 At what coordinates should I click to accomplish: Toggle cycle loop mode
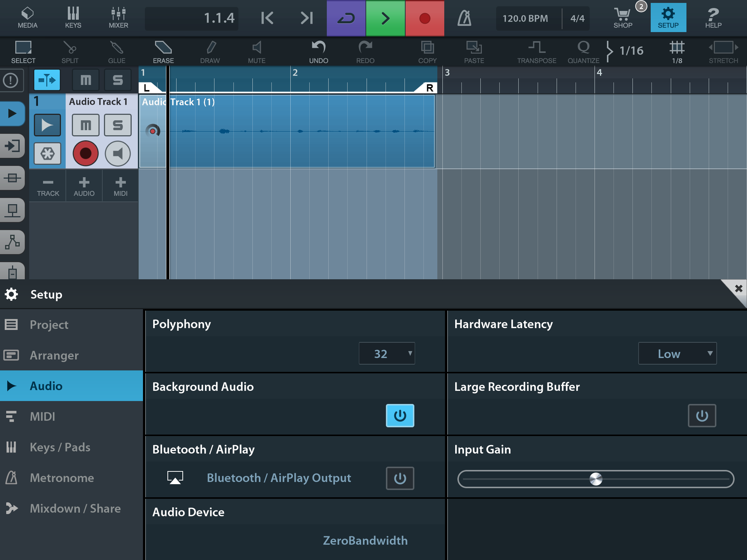pos(346,18)
